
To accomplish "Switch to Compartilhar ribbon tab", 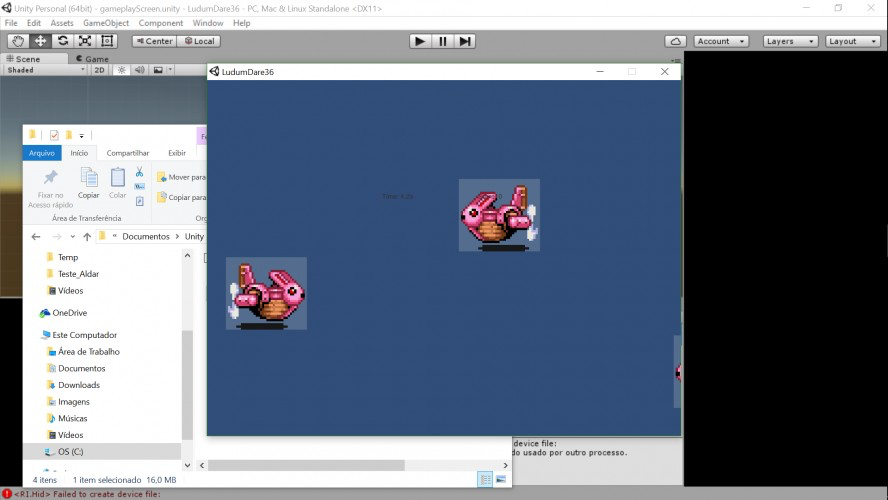I will tap(128, 153).
